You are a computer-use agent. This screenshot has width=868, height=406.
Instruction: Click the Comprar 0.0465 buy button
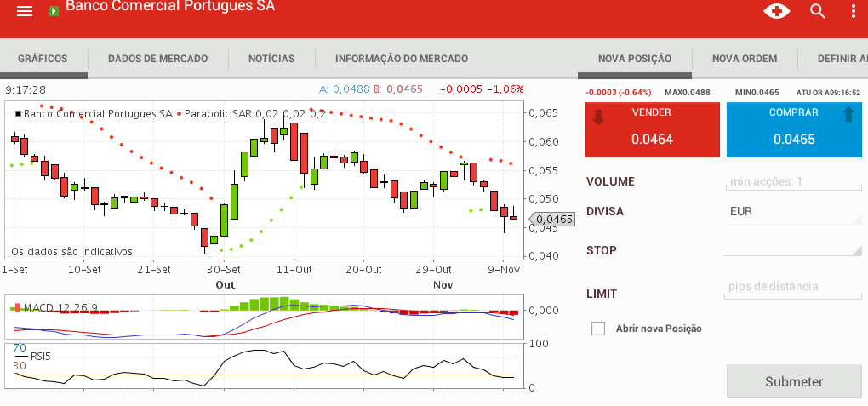(794, 129)
